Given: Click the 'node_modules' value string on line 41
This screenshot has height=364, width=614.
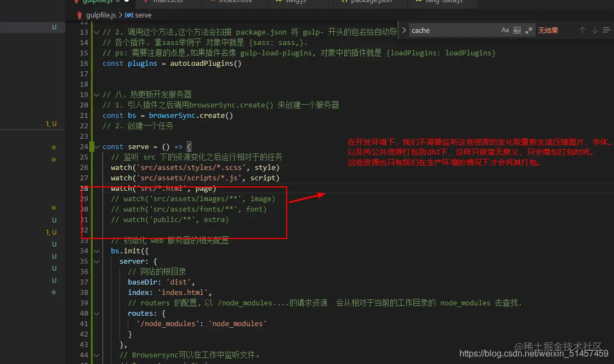Looking at the screenshot, I should 237,323.
